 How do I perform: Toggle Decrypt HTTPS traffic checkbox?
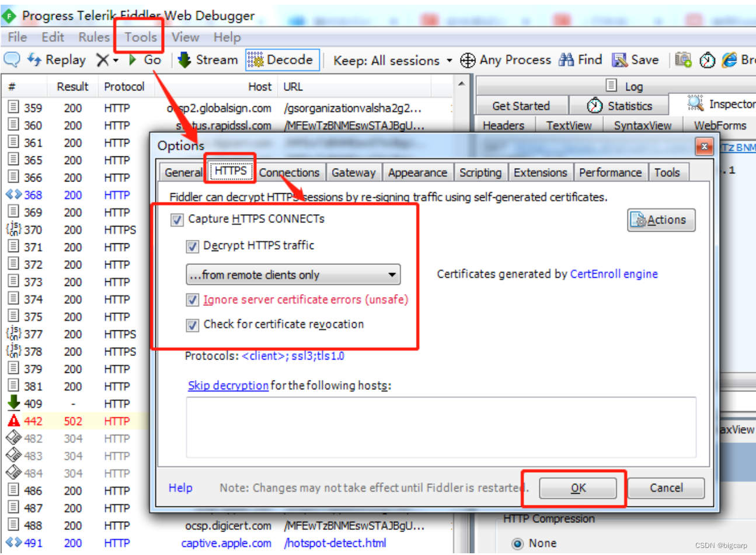click(192, 246)
